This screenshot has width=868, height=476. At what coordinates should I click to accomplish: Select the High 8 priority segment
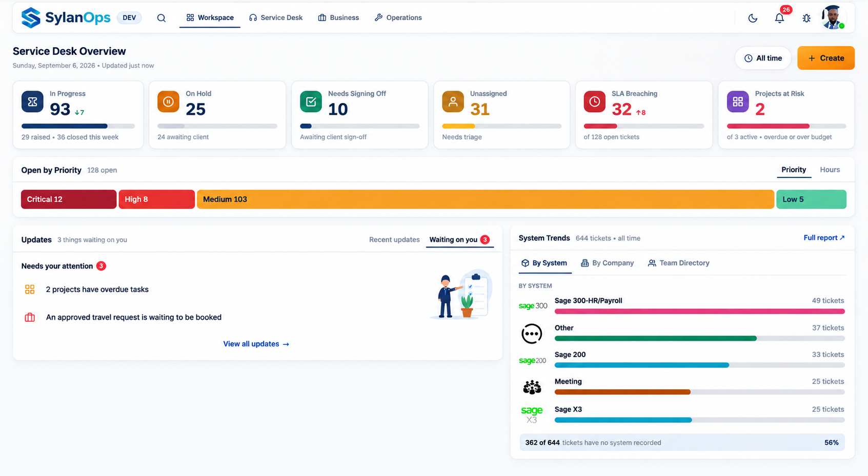click(x=157, y=199)
